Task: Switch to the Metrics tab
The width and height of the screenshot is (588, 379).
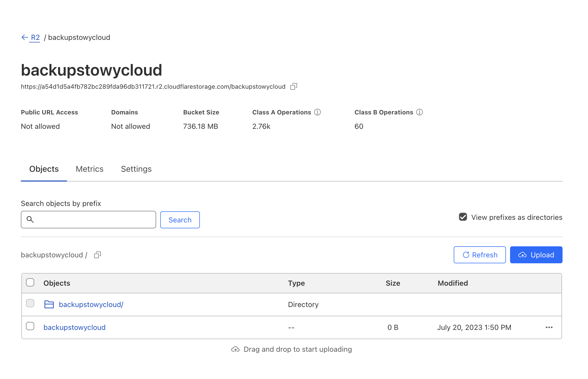Action: tap(90, 169)
